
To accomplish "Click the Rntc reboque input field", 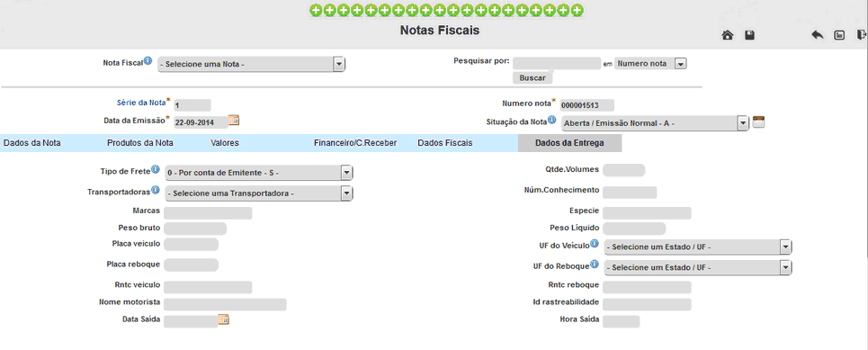I will 647,287.
